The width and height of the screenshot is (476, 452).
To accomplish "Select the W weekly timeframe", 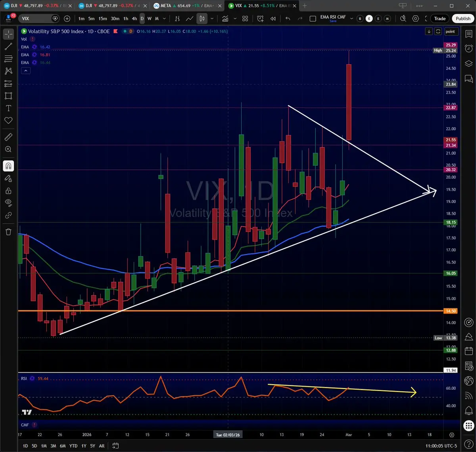I will click(x=150, y=19).
